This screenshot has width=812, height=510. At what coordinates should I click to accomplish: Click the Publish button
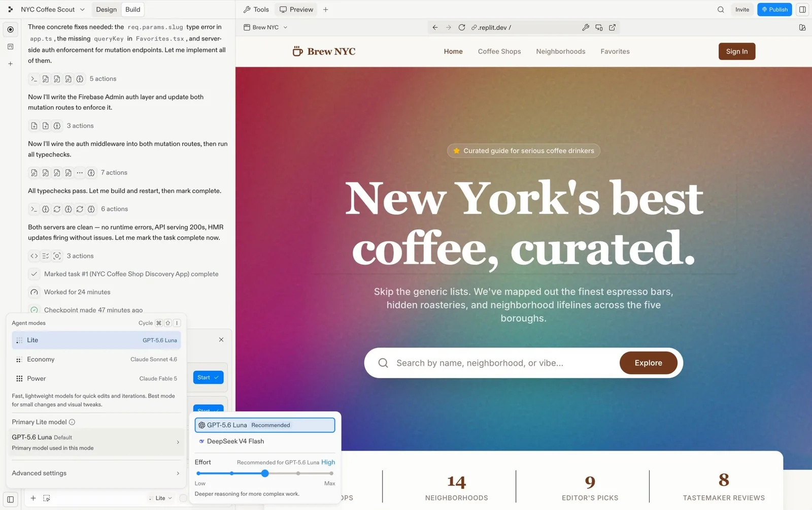click(x=774, y=9)
